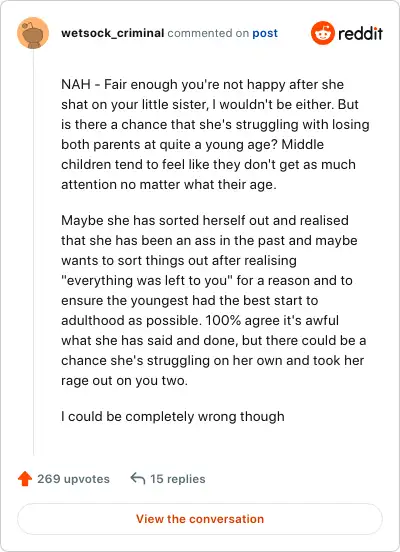Click the orange Reddit Snoo logo icon
This screenshot has width=400, height=552.
(323, 33)
